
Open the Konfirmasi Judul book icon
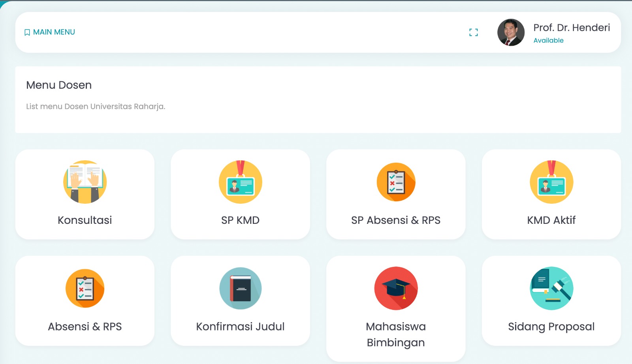240,289
